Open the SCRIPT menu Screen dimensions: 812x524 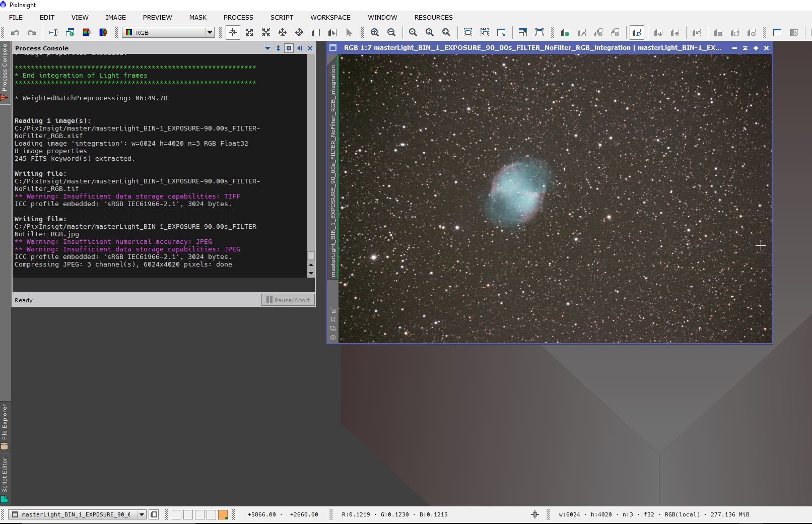tap(282, 17)
